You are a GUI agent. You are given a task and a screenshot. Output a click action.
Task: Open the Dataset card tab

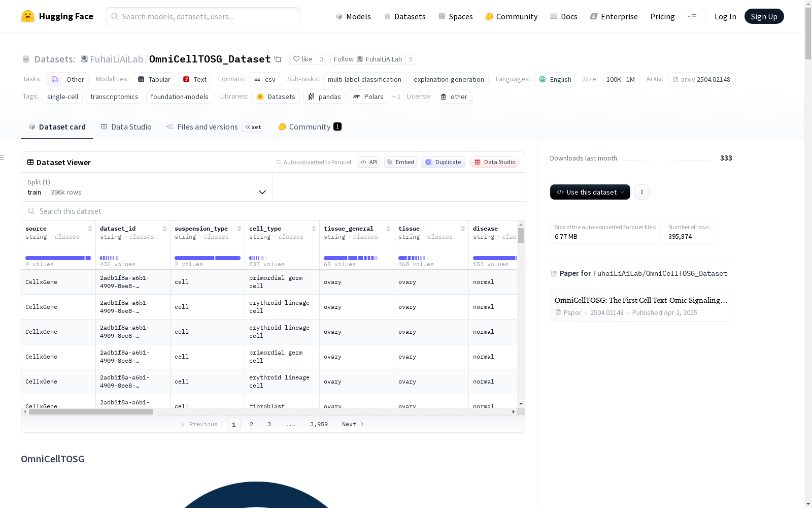click(x=57, y=127)
